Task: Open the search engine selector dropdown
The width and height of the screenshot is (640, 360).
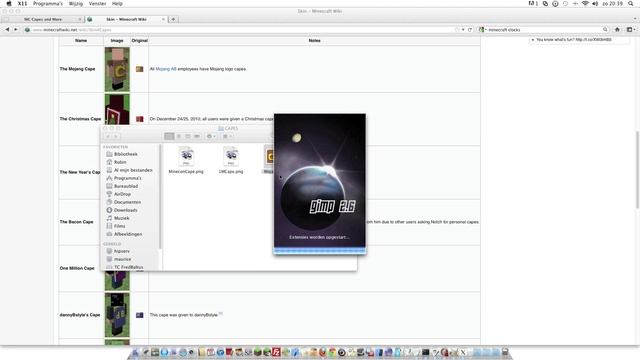Action: tap(482, 29)
